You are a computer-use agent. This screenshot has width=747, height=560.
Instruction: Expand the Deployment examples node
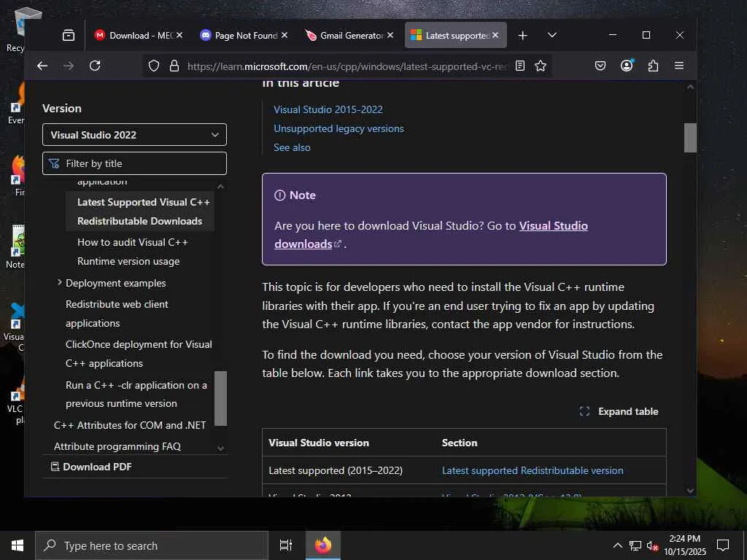point(60,282)
